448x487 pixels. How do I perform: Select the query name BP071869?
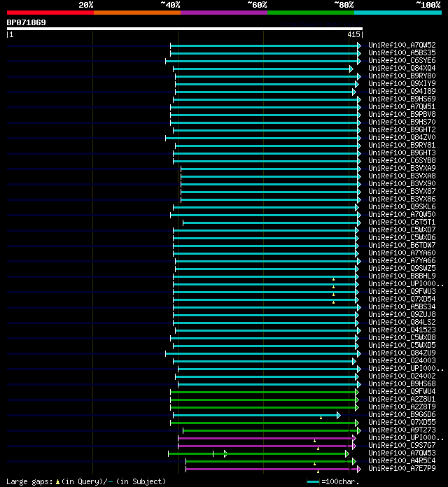pyautogui.click(x=26, y=22)
